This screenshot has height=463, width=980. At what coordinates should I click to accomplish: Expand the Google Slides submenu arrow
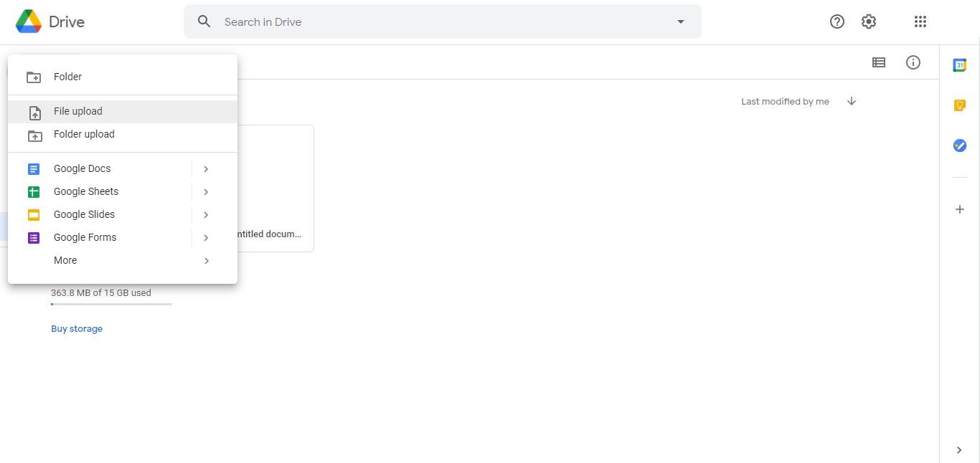(x=206, y=215)
